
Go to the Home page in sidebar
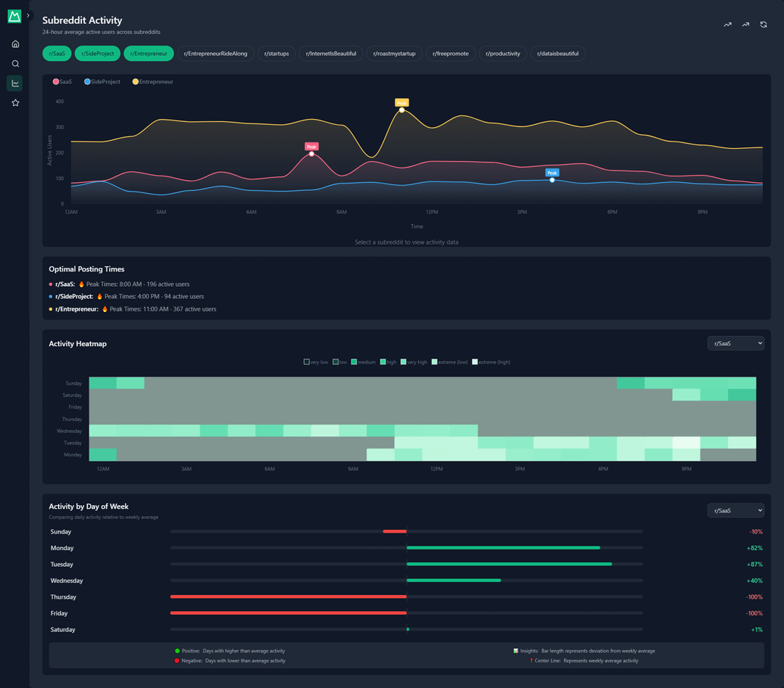[15, 44]
